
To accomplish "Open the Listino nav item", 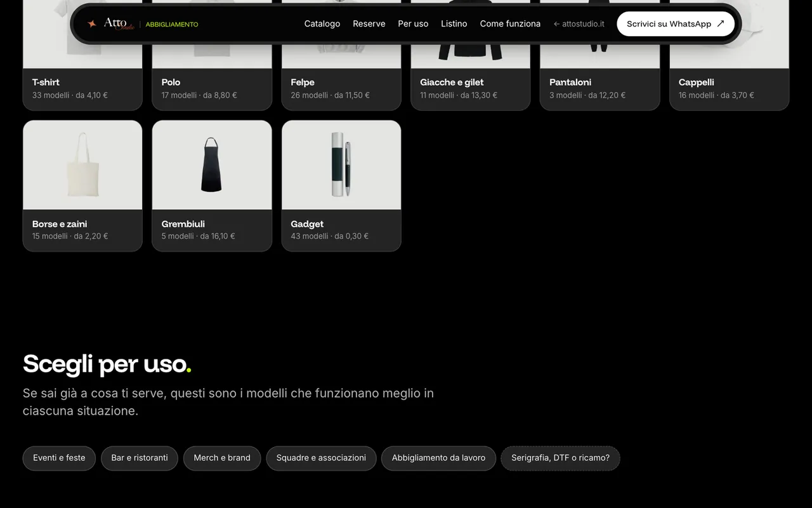I will click(454, 23).
